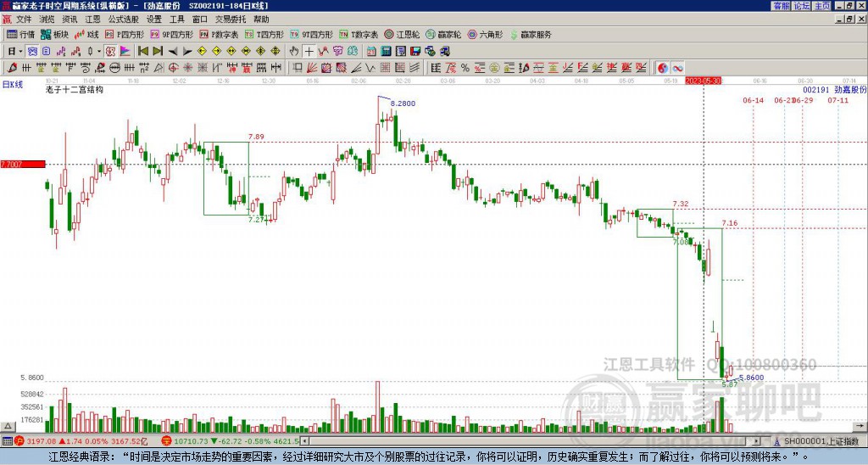The width and height of the screenshot is (868, 465).
Task: Open the calculator icon
Action: (386, 52)
